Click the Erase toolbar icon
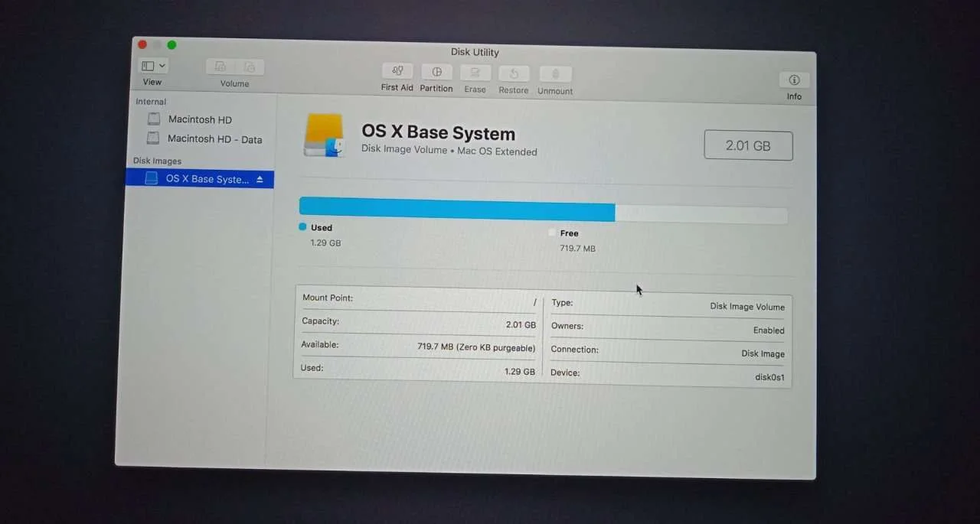The width and height of the screenshot is (980, 524). pyautogui.click(x=475, y=73)
